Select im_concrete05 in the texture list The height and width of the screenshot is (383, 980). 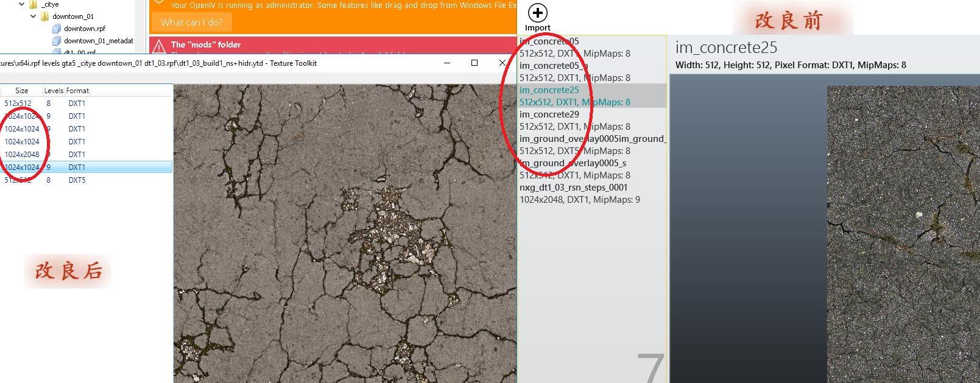tap(592, 47)
